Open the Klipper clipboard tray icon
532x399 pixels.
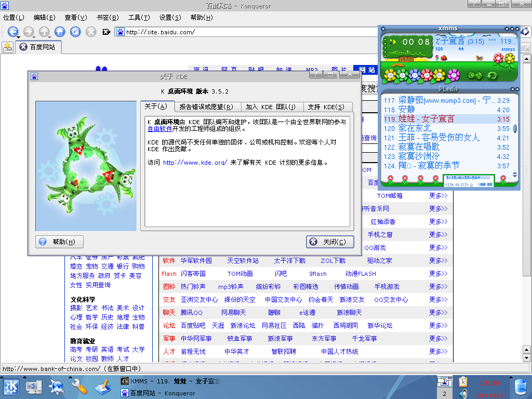point(463,382)
